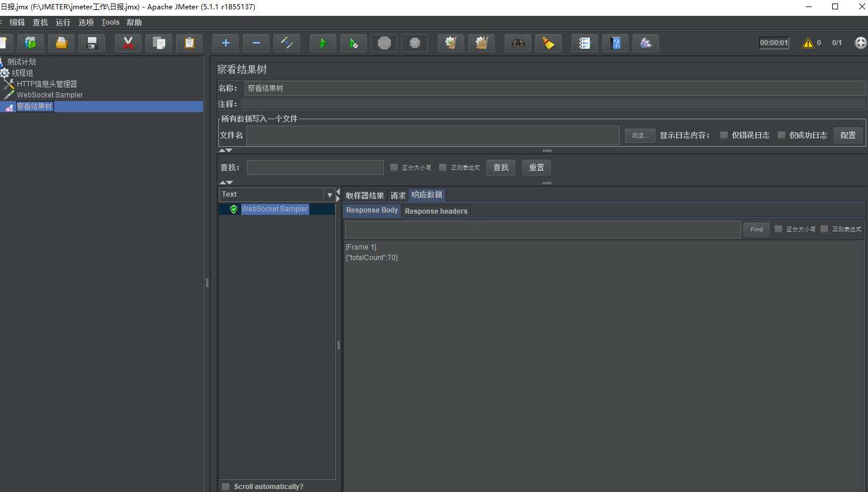Screen dimensions: 868x492
Task: Open the 选项 menu
Action: click(86, 22)
